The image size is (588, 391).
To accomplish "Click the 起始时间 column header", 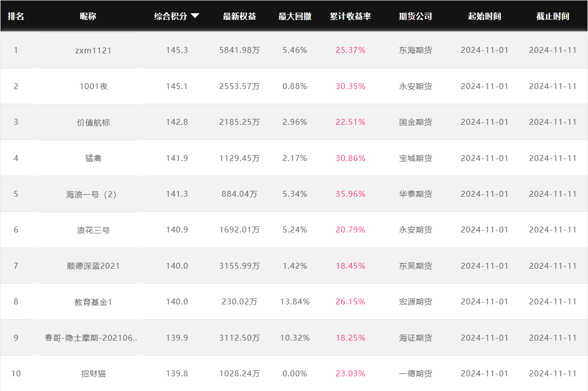I will (485, 16).
